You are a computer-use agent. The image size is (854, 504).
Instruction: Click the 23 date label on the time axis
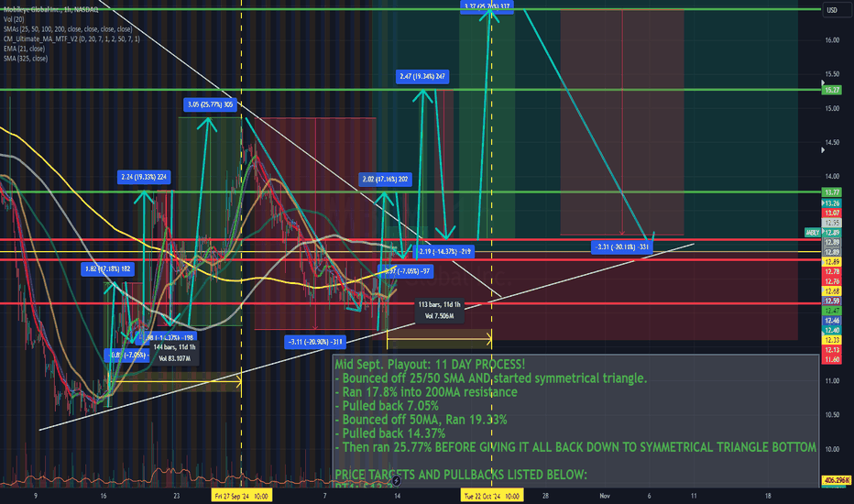click(x=177, y=496)
